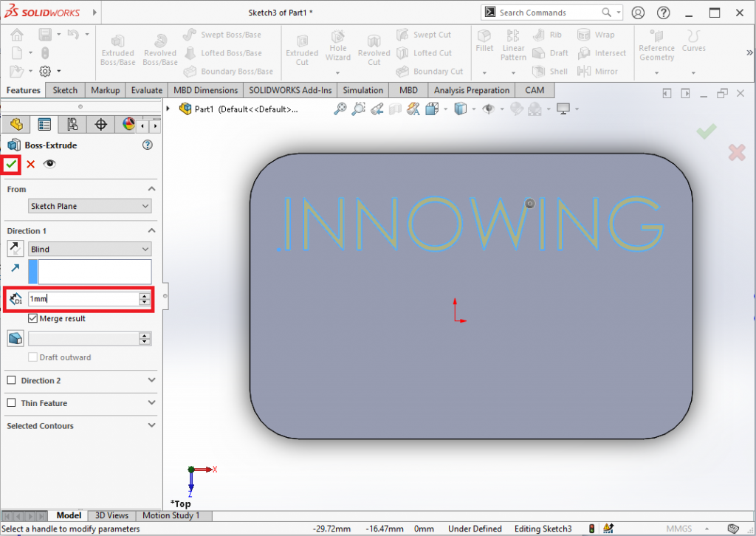Open the Motion Study 1 tab
Viewport: 756px width, 536px height.
[171, 515]
